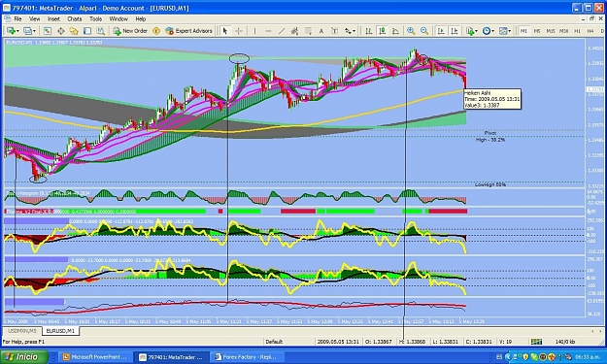Open the Window menu
The width and height of the screenshot is (607, 364).
(118, 19)
